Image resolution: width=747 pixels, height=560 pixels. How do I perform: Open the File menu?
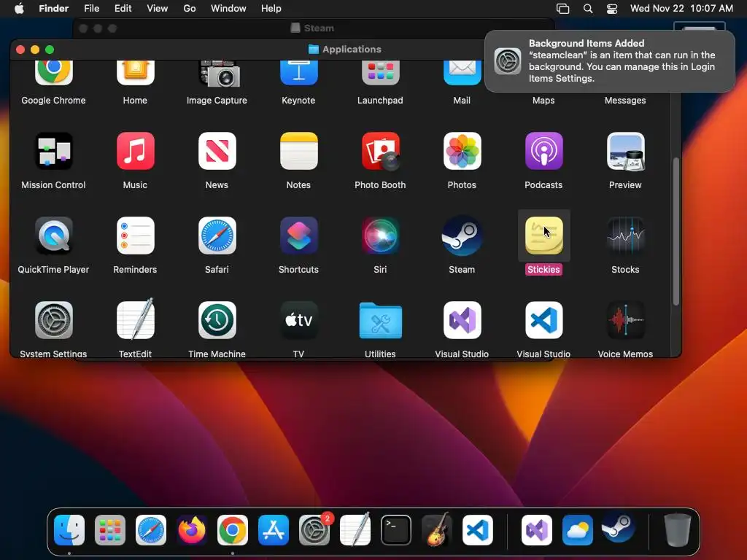coord(91,9)
